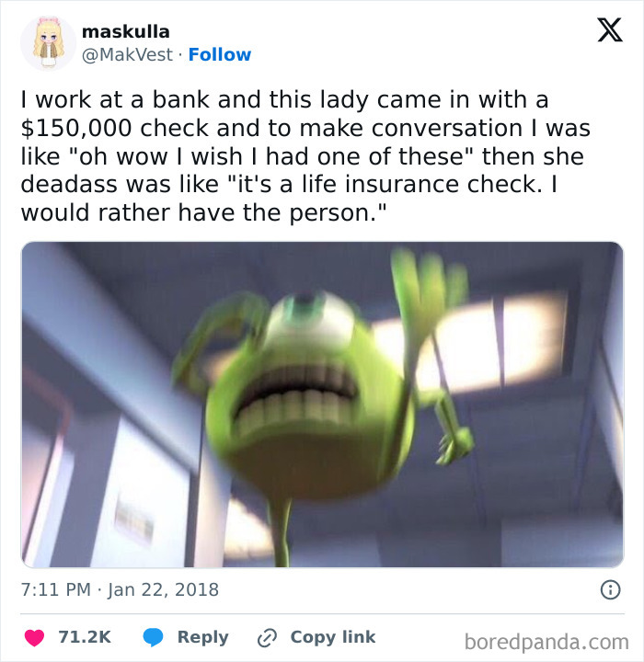Click the chain copy-link icon
The width and height of the screenshot is (644, 662).
coord(267,637)
